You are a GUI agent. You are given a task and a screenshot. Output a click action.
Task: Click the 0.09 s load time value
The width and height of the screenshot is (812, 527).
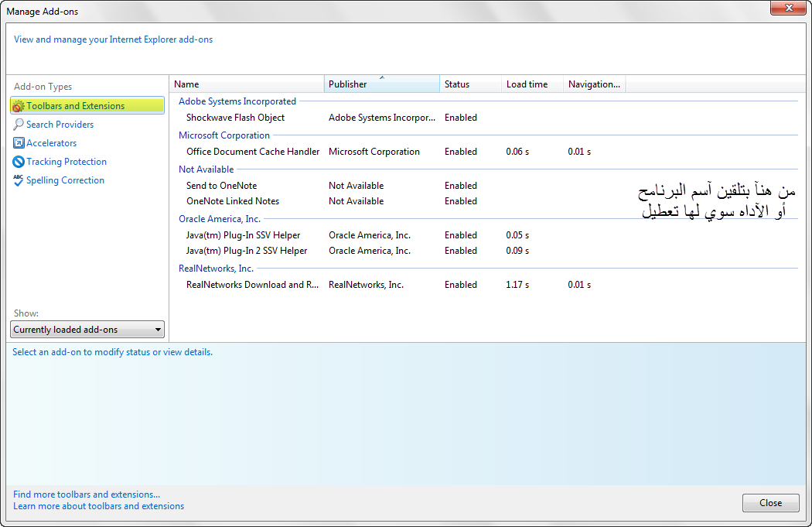point(517,251)
